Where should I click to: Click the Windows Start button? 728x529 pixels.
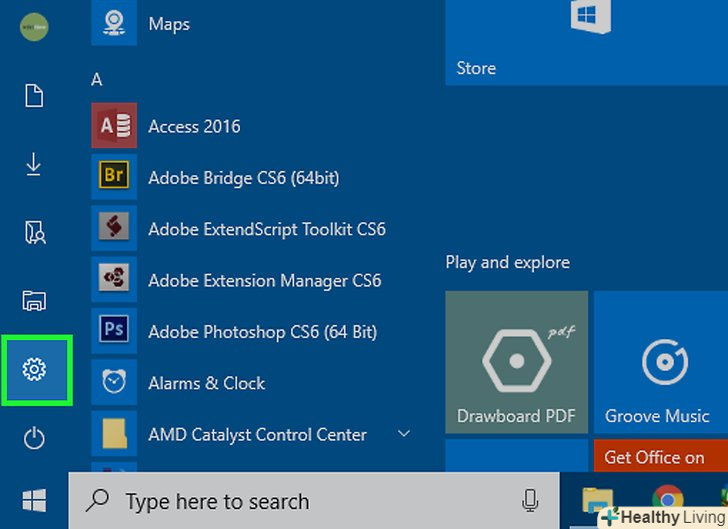coord(34,500)
